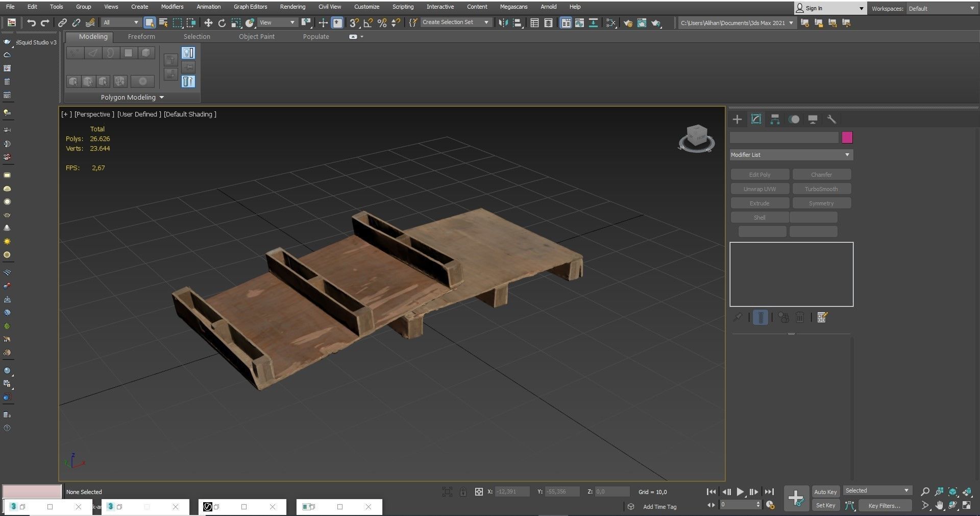The height and width of the screenshot is (516, 980).
Task: Click the X coordinate field
Action: tap(512, 491)
